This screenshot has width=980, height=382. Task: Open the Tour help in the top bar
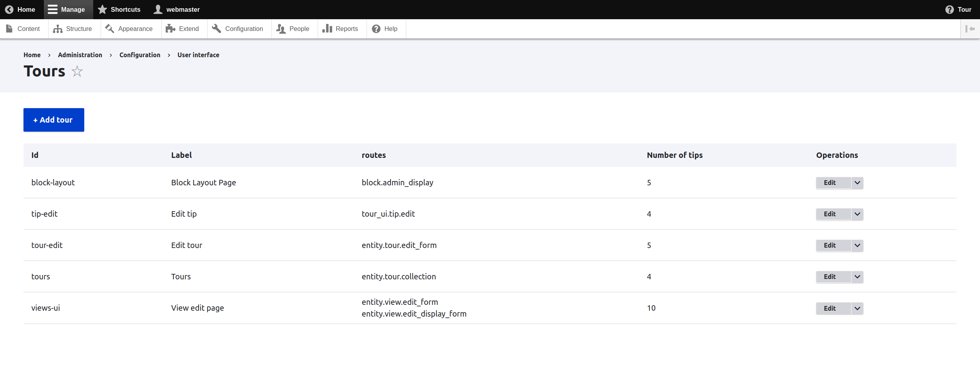958,9
